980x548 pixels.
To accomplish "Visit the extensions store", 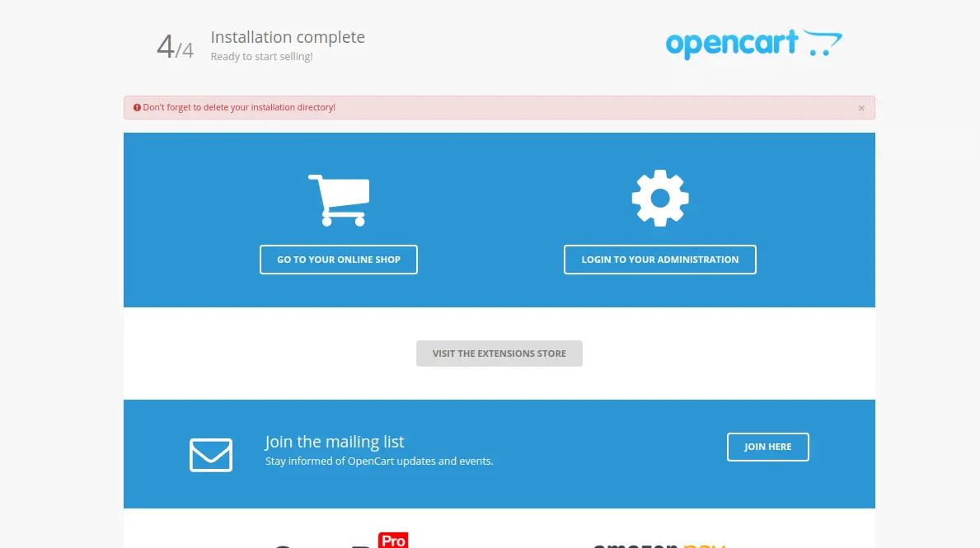I will coord(499,354).
